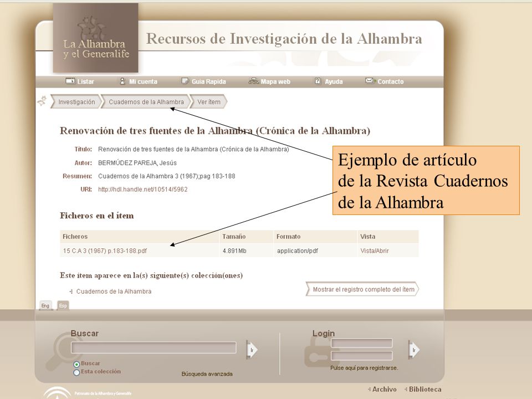Viewport: 532px width, 399px height.
Task: Open the Guia Rapida menu item
Action: click(x=203, y=81)
